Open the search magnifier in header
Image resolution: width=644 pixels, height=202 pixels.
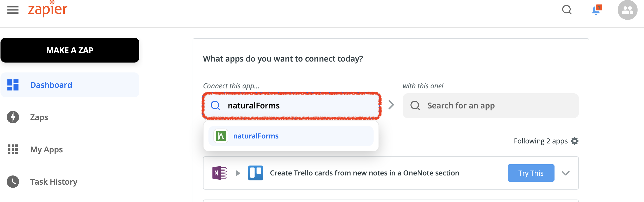click(x=567, y=10)
